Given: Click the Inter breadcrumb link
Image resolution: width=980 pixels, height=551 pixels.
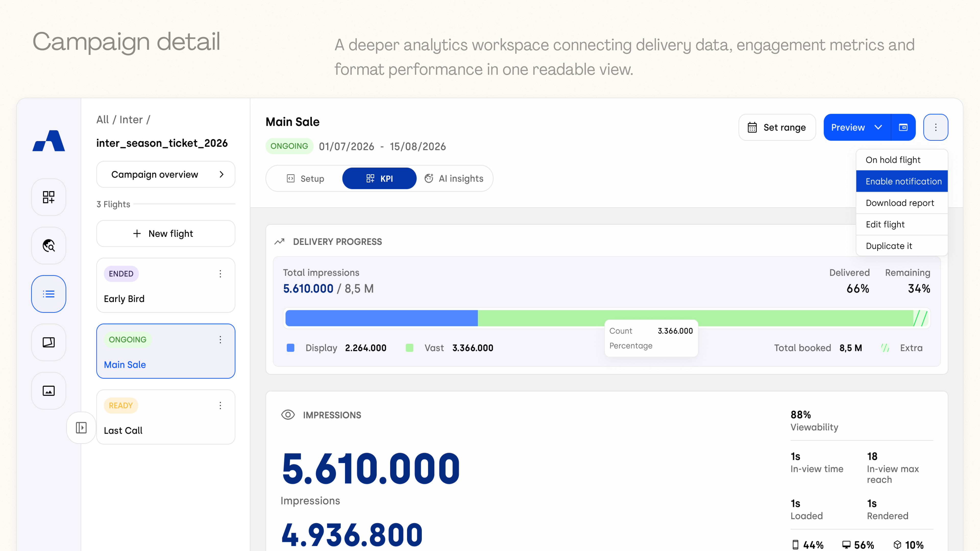Looking at the screenshot, I should [x=131, y=119].
